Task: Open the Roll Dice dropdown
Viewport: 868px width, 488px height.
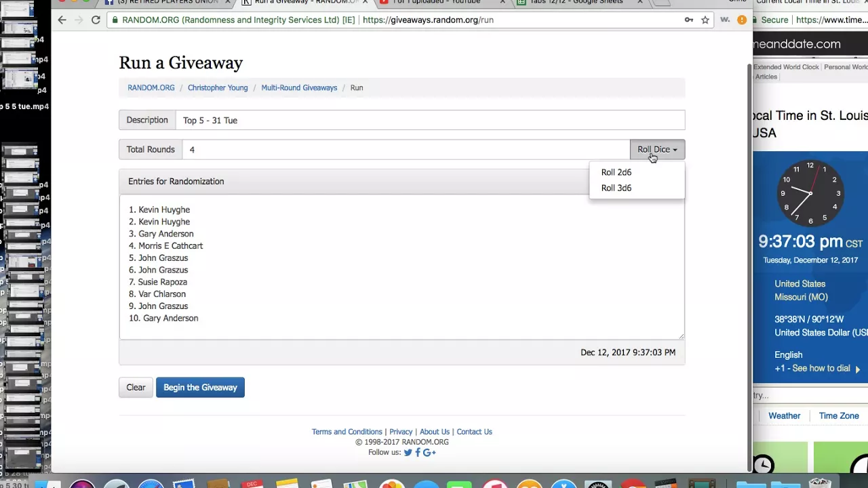Action: [x=657, y=150]
